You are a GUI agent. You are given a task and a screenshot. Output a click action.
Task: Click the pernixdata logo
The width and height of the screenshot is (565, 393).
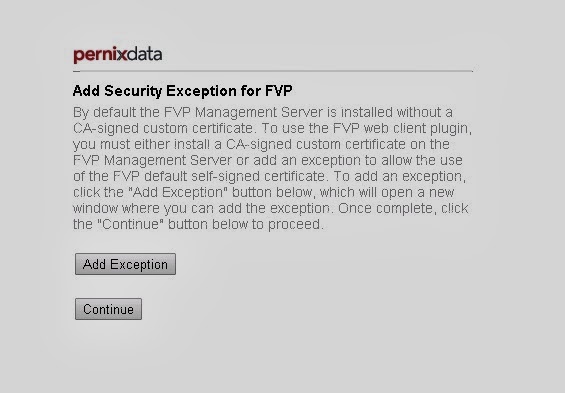pyautogui.click(x=117, y=55)
